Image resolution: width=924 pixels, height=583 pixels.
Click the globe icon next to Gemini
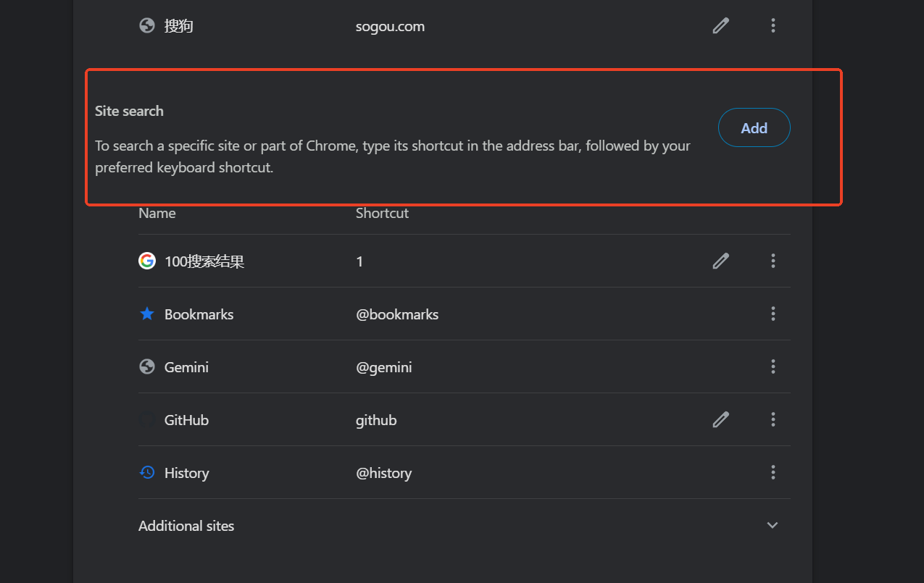147,366
